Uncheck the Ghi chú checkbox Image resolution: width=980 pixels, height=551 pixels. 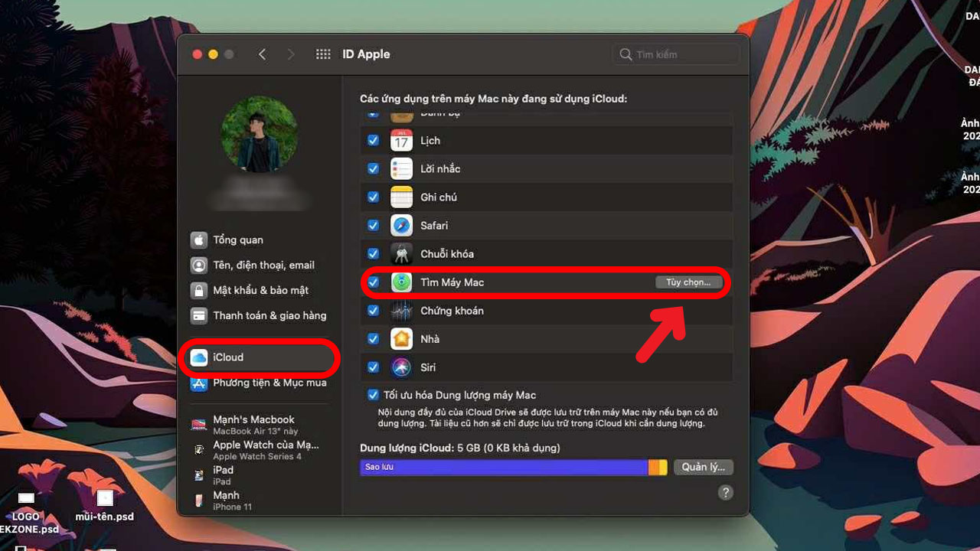373,197
